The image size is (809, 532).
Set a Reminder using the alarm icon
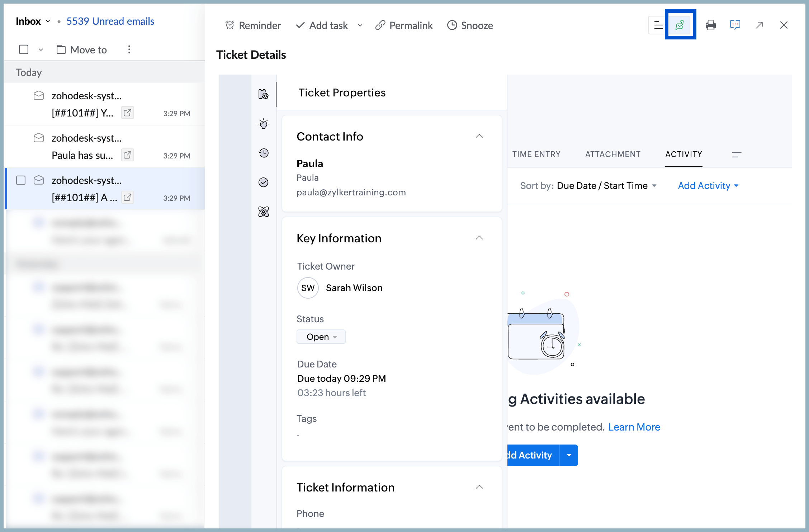click(x=252, y=25)
